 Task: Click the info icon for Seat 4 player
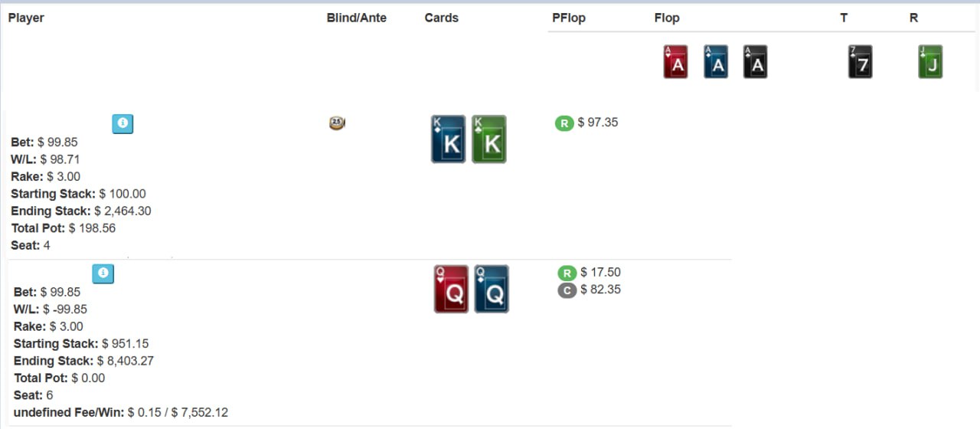tap(122, 123)
